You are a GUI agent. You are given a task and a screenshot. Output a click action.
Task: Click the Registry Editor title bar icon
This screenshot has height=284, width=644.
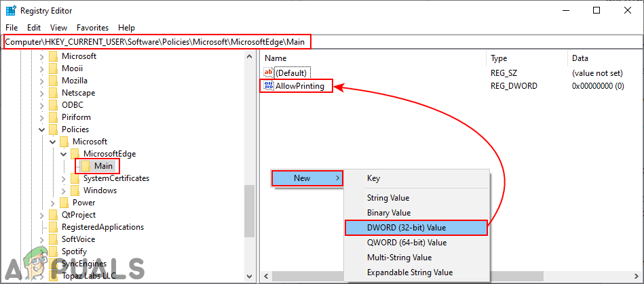click(11, 11)
